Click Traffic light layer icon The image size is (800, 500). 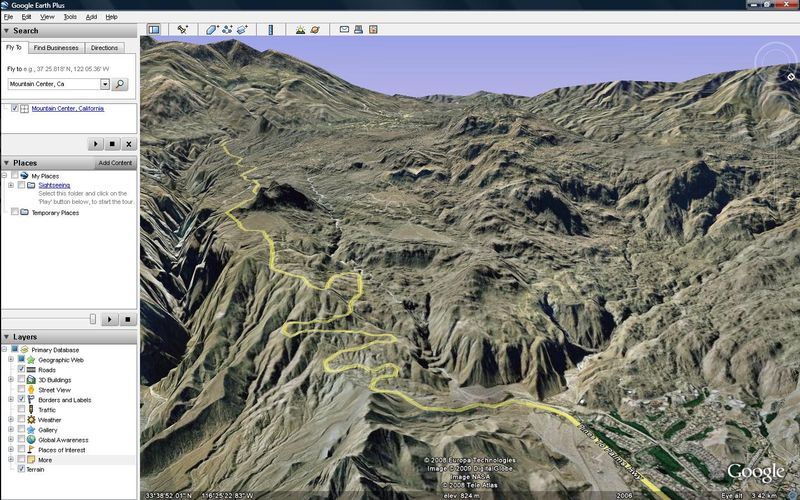pyautogui.click(x=31, y=410)
